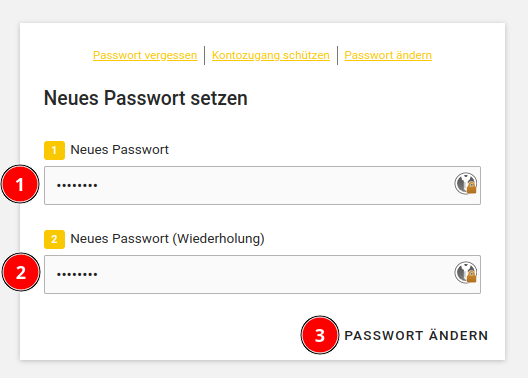
Task: Click the Neues Passwort field label
Action: 120,150
